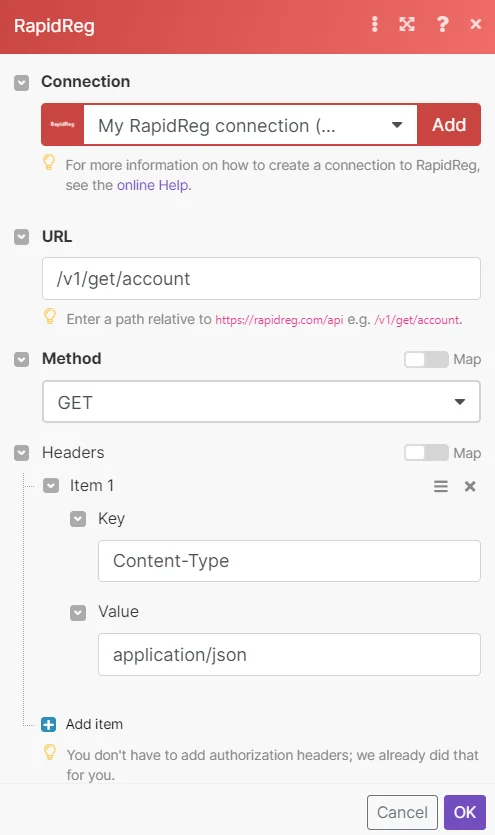The height and width of the screenshot is (835, 495).
Task: Click the URL path input field
Action: 261,279
